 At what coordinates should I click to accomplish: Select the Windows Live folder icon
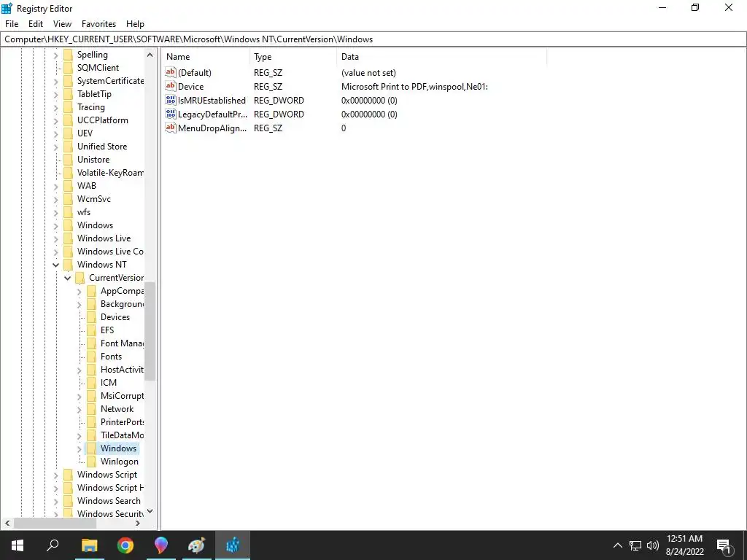[68, 238]
